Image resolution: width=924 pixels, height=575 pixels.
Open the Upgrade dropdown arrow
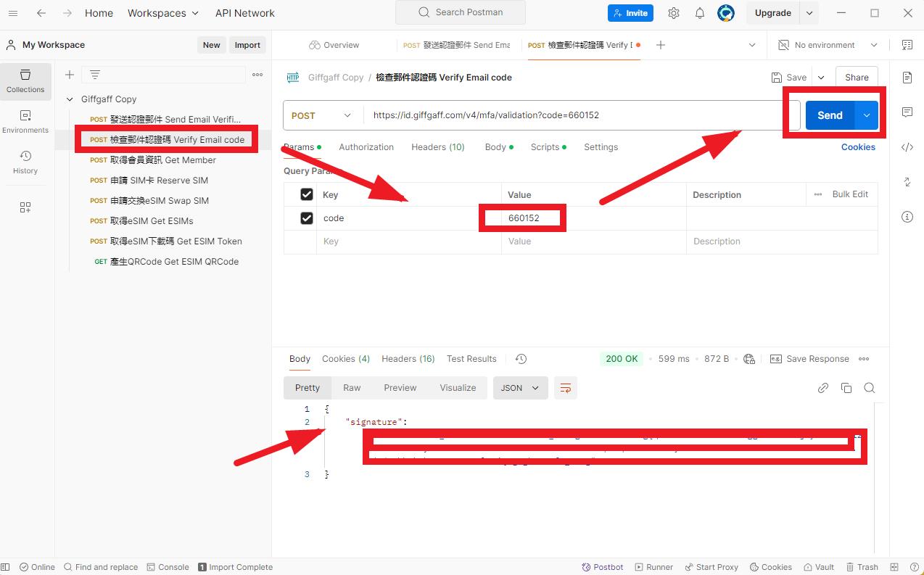pyautogui.click(x=809, y=13)
